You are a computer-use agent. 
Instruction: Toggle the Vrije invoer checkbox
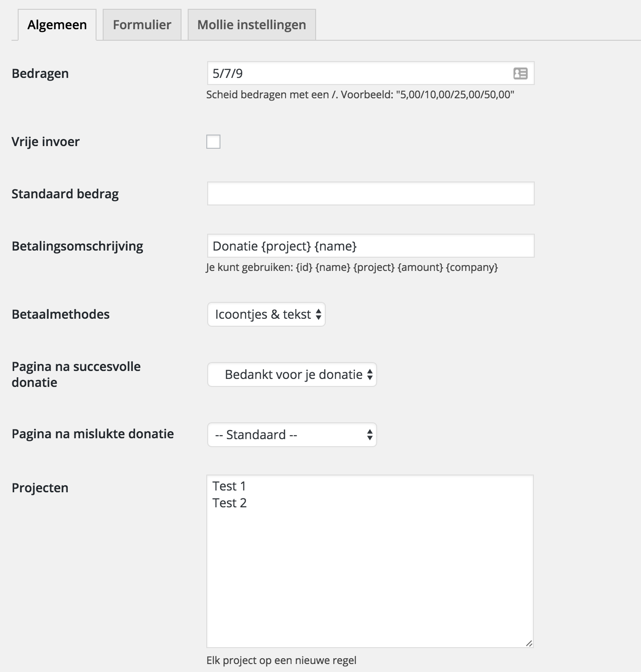click(213, 142)
